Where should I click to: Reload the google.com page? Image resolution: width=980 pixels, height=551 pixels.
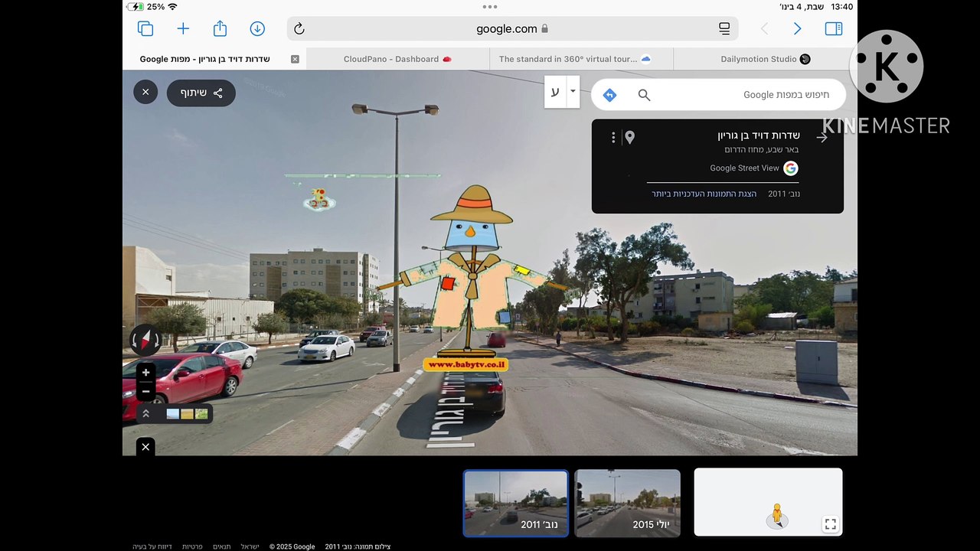click(x=299, y=29)
